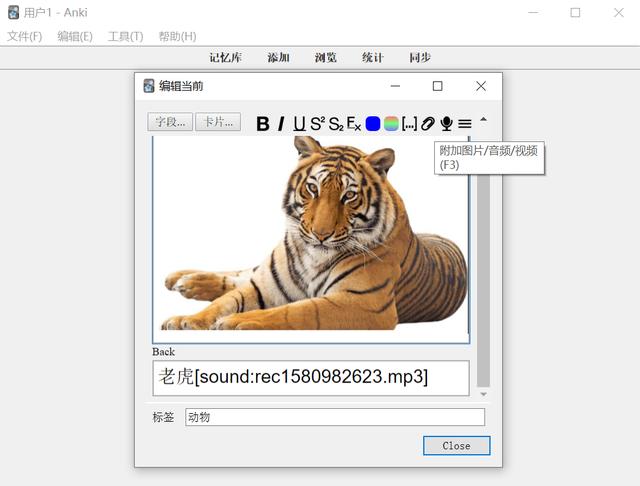The width and height of the screenshot is (640, 486).
Task: Toggle underline formatting in the editor
Action: pos(299,124)
